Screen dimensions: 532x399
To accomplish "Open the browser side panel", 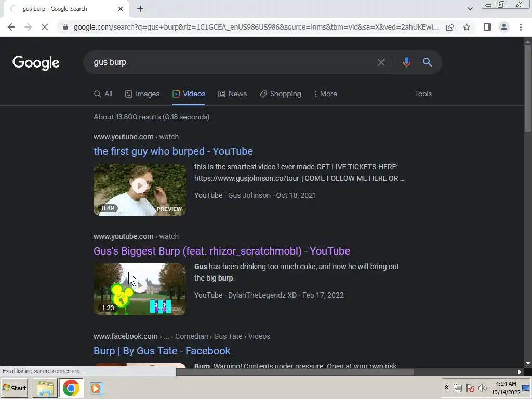I will (x=487, y=27).
